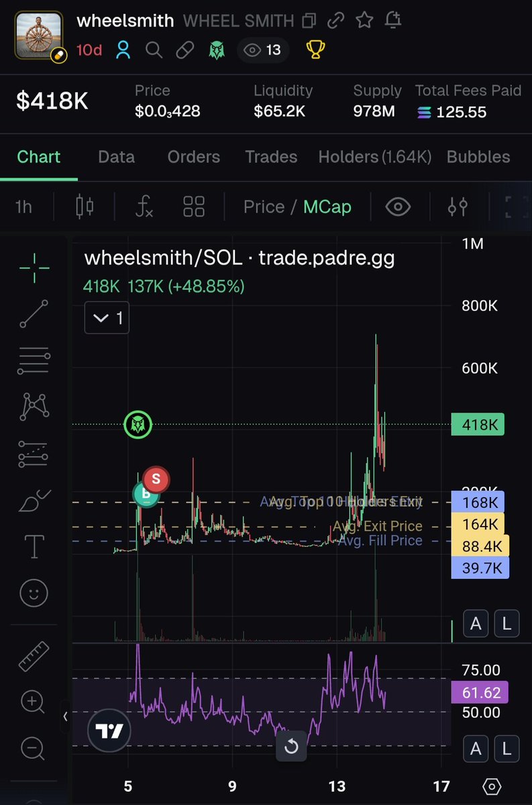Open chart settings sliders icon
The width and height of the screenshot is (532, 805).
point(458,207)
